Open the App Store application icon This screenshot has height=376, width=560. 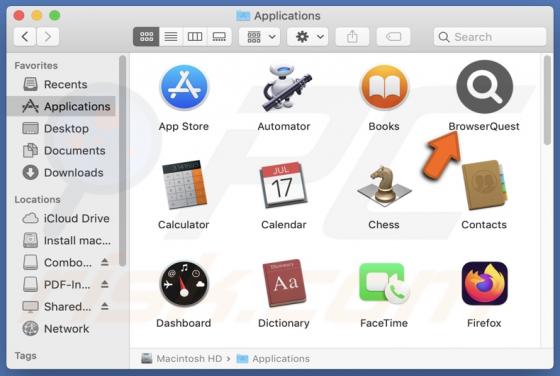[184, 87]
